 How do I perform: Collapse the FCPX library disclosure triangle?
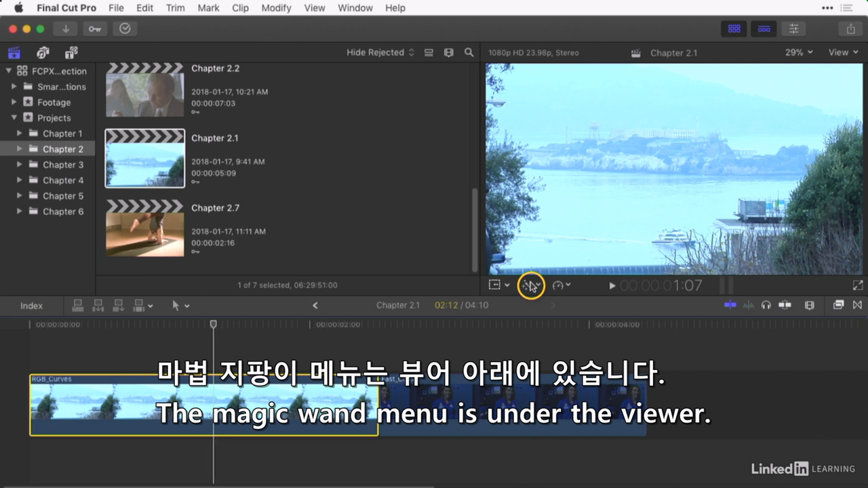(x=9, y=70)
